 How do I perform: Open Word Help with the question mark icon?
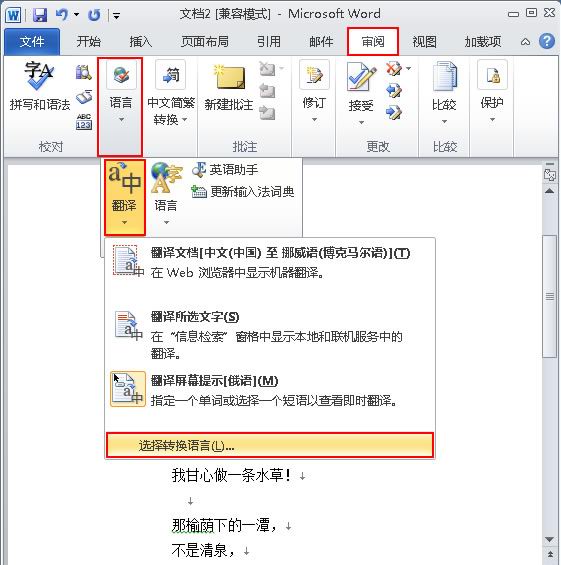pyautogui.click(x=547, y=41)
